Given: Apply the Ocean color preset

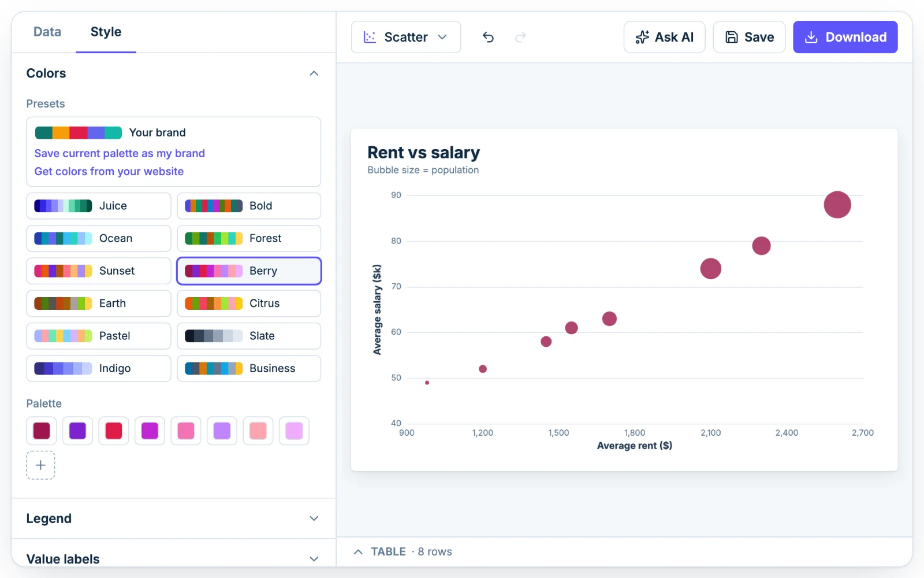Looking at the screenshot, I should pyautogui.click(x=99, y=238).
